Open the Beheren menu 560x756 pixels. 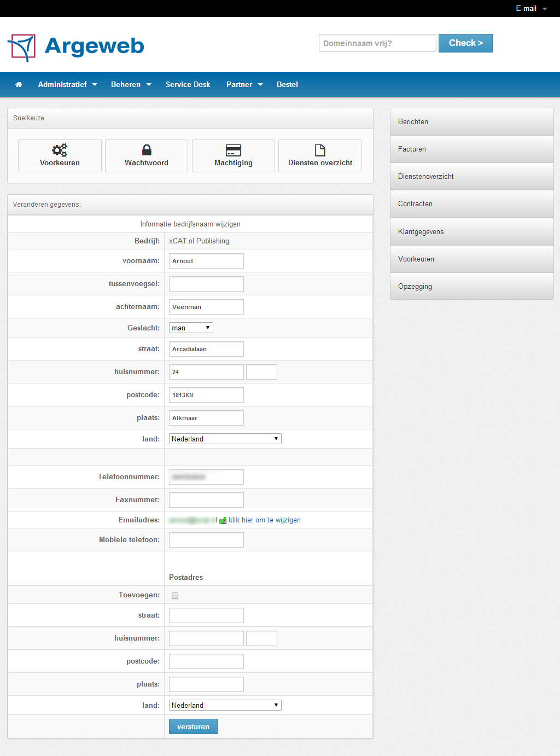point(131,85)
